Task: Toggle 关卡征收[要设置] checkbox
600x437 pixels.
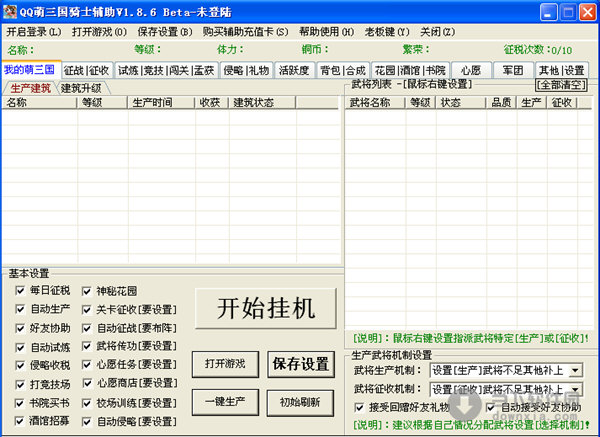Action: (x=86, y=310)
